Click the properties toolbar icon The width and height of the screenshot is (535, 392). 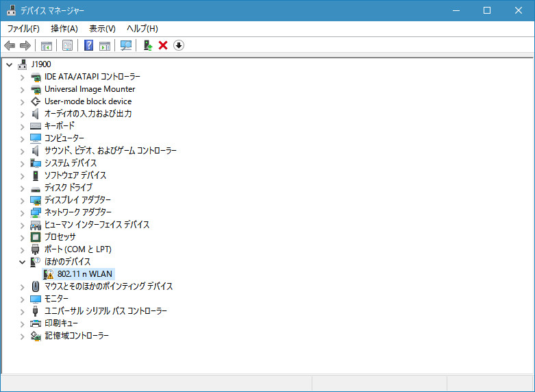click(68, 45)
